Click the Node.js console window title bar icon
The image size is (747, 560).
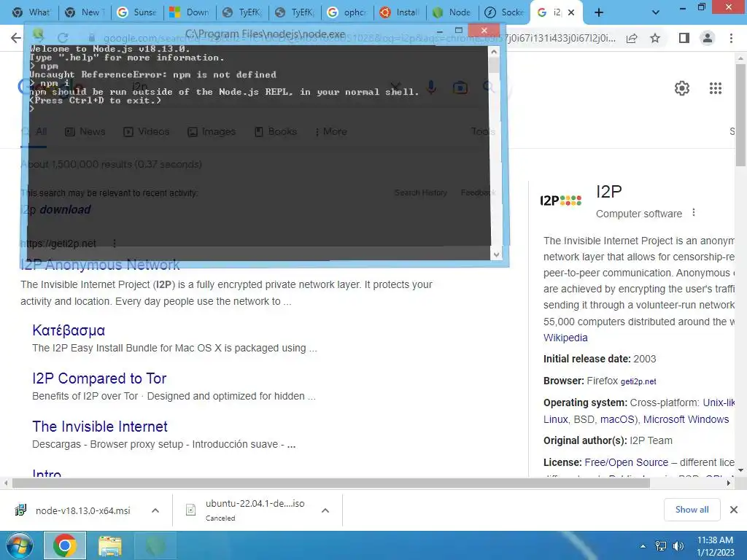click(x=38, y=34)
